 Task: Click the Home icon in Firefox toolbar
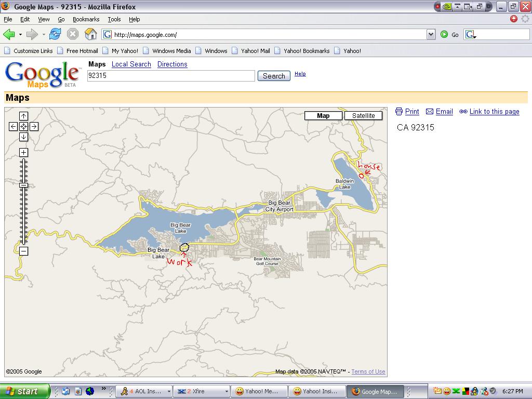90,35
